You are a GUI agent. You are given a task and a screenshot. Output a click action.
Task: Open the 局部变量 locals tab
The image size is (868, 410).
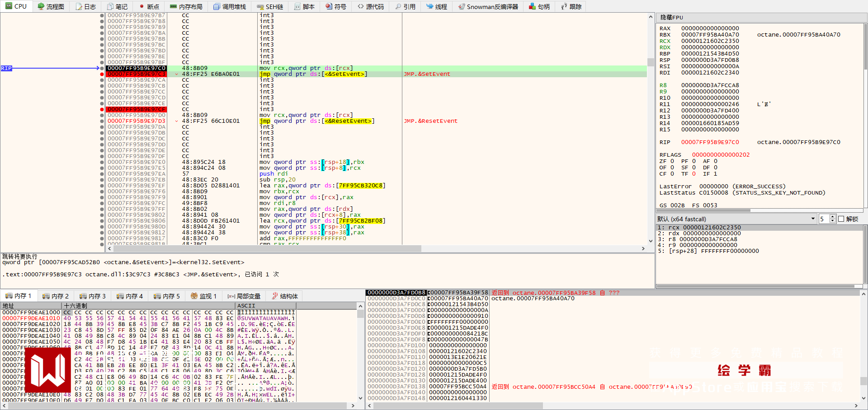coord(244,296)
